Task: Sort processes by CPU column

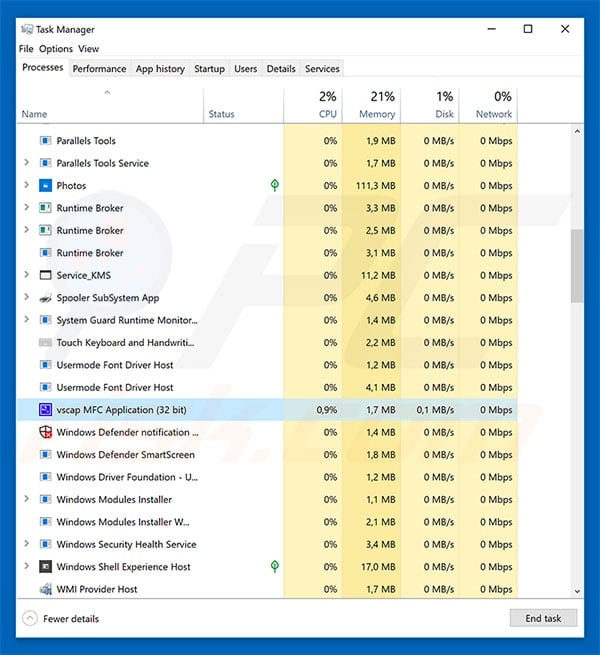Action: point(313,106)
